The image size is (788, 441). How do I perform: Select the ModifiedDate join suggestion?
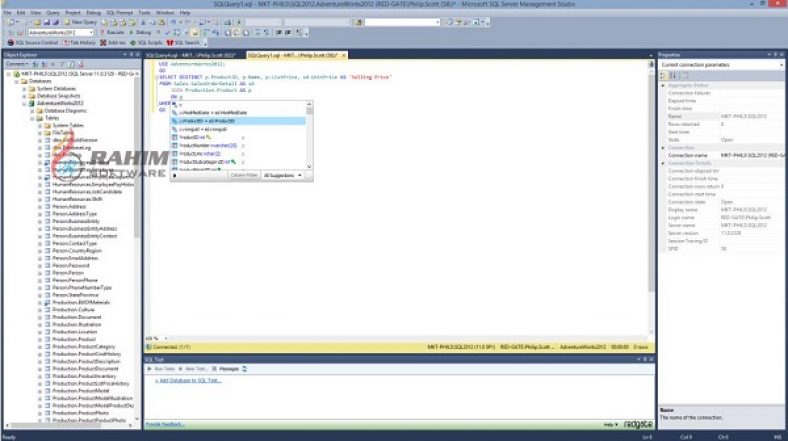click(x=238, y=113)
